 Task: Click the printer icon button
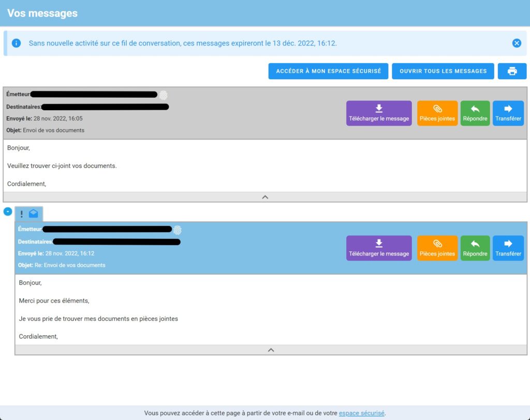512,71
